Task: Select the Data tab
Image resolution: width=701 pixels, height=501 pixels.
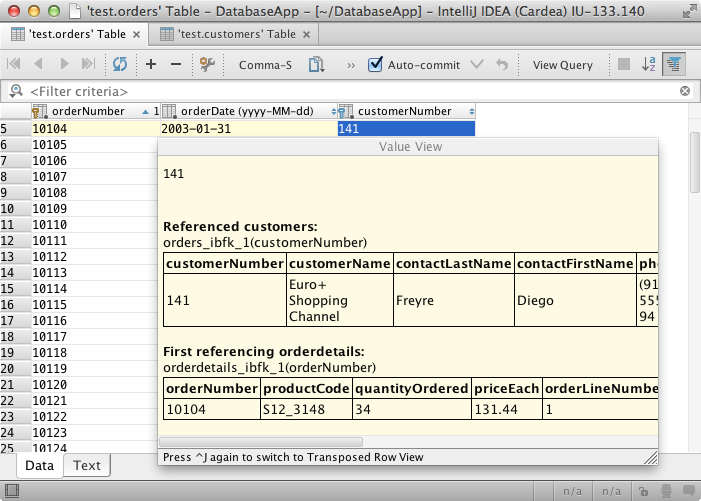Action: (x=39, y=466)
